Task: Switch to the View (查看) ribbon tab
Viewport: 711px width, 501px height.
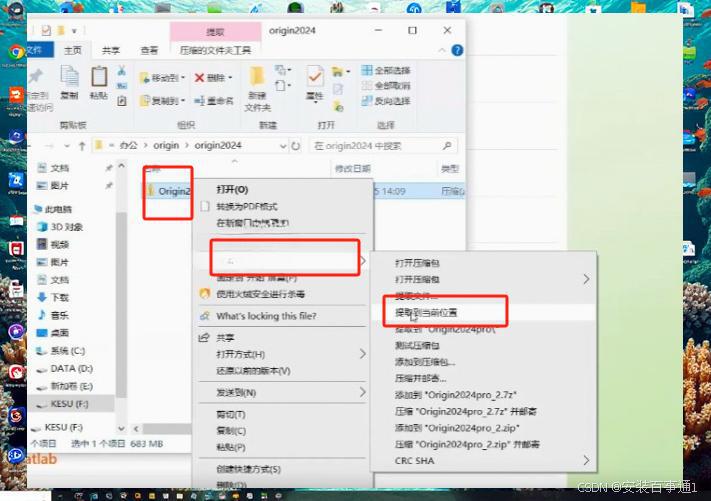Action: [149, 50]
